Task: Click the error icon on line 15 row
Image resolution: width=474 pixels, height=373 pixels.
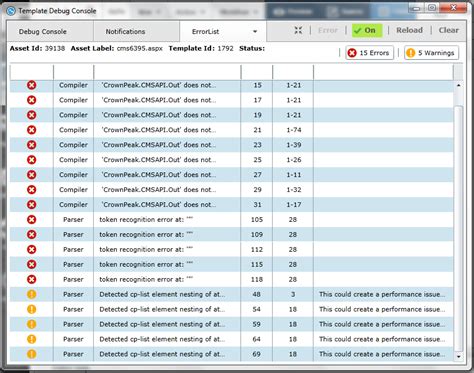Action: click(32, 85)
